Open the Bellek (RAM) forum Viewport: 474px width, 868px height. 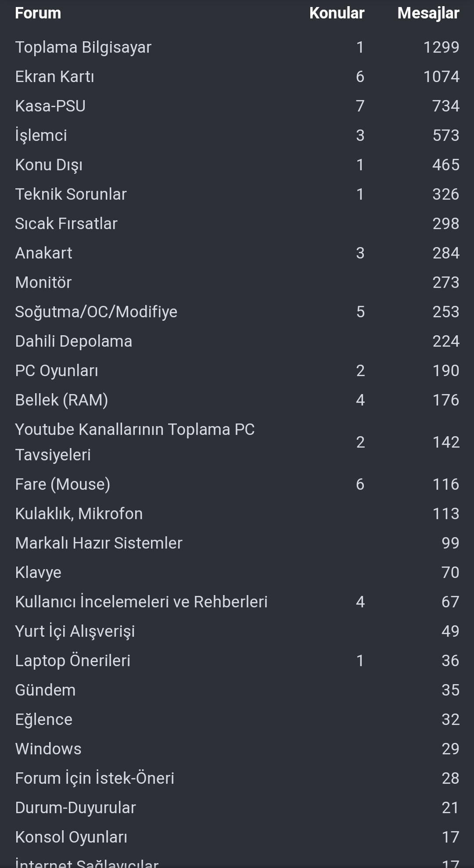coord(61,400)
